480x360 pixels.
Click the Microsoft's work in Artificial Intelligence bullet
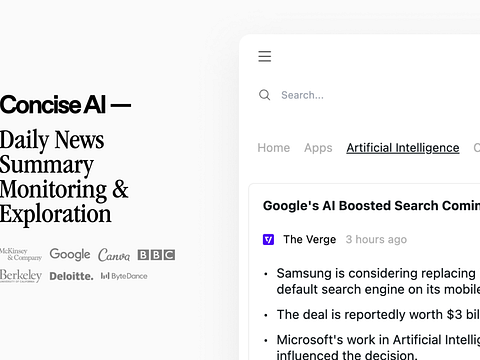coord(378,347)
